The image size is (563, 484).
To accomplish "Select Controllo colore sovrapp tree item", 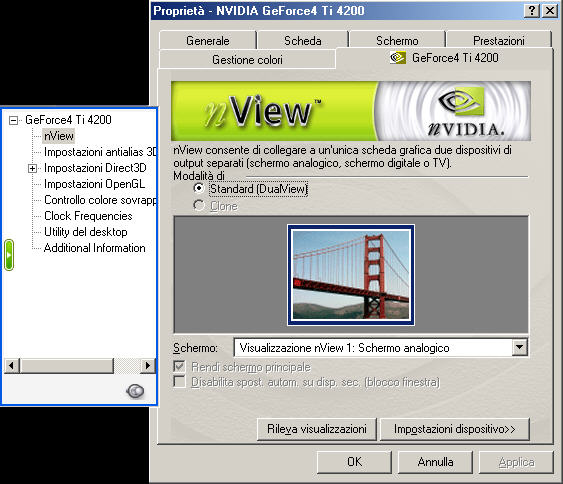I will (100, 200).
